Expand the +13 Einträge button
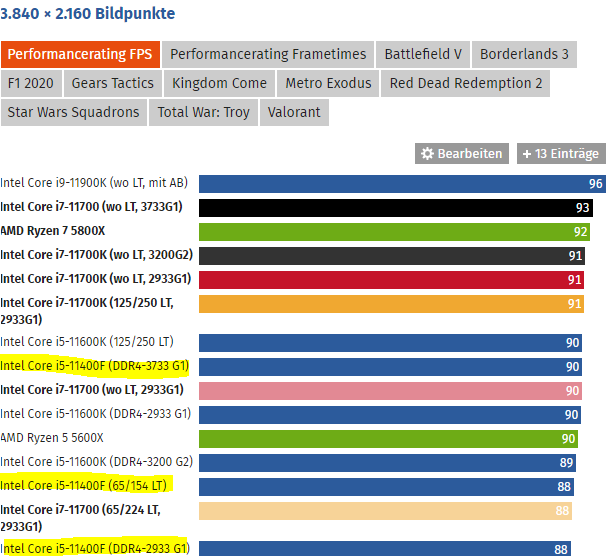This screenshot has height=556, width=612. coord(561,154)
